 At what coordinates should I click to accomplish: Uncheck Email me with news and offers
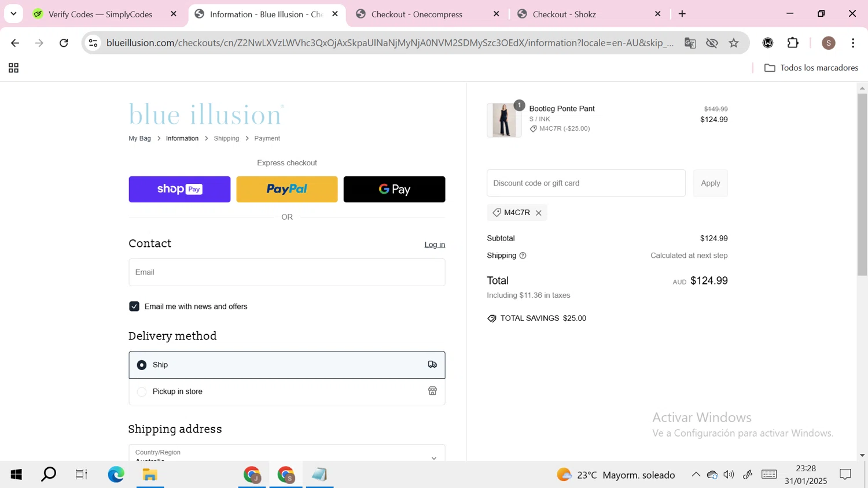(x=134, y=306)
